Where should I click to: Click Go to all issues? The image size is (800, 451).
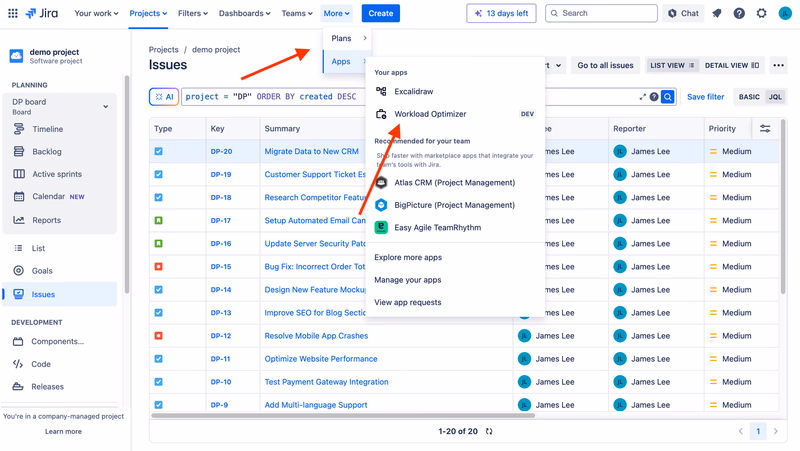point(605,65)
